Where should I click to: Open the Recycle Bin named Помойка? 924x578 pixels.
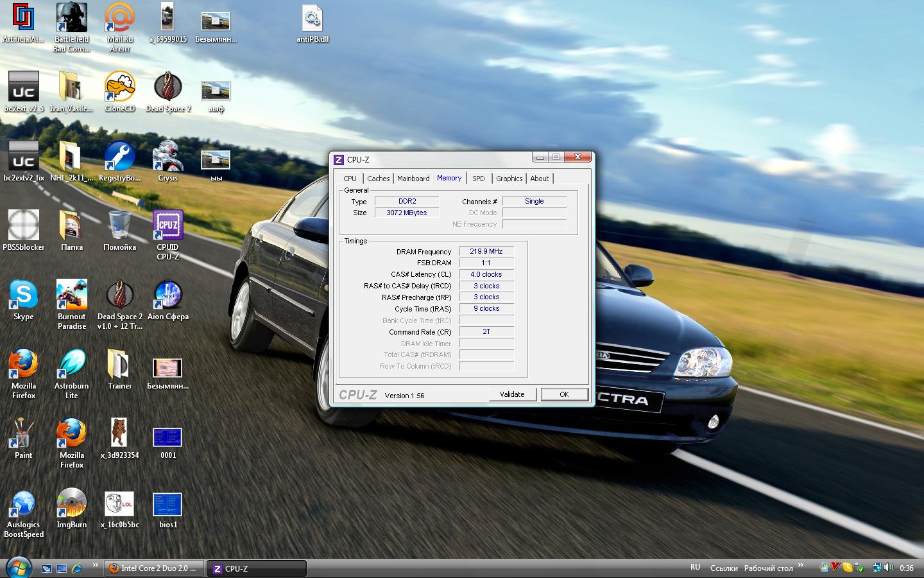click(120, 226)
